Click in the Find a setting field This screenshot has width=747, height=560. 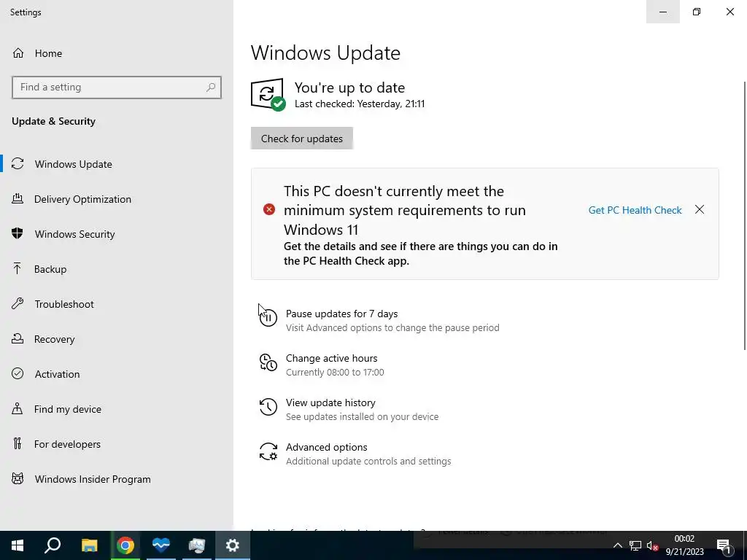coord(117,87)
